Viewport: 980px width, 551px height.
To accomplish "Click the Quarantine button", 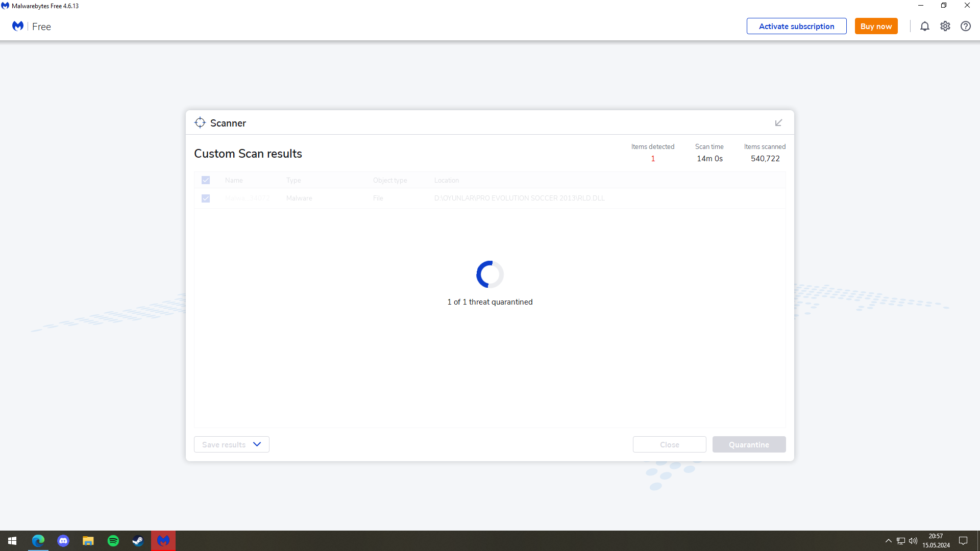I will (x=749, y=444).
